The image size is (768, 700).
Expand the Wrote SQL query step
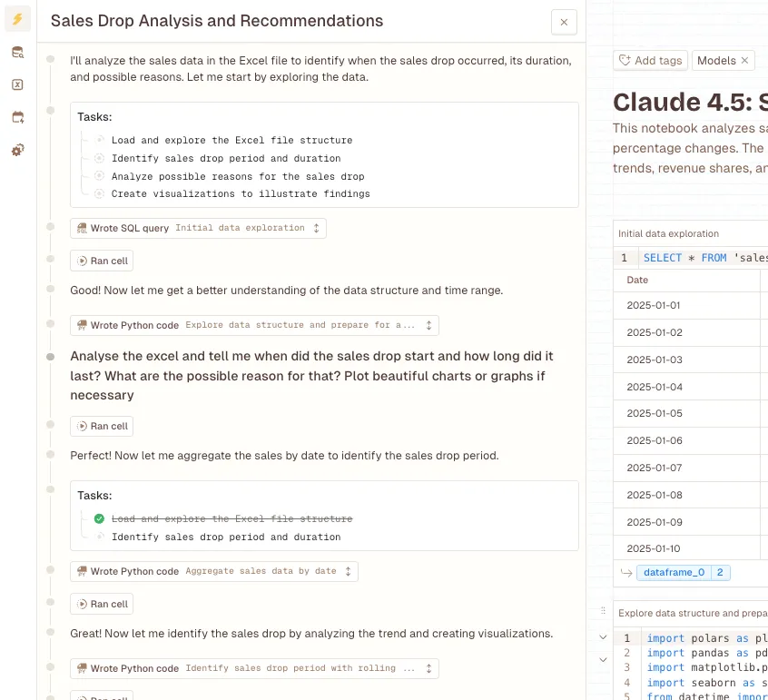[x=316, y=229]
